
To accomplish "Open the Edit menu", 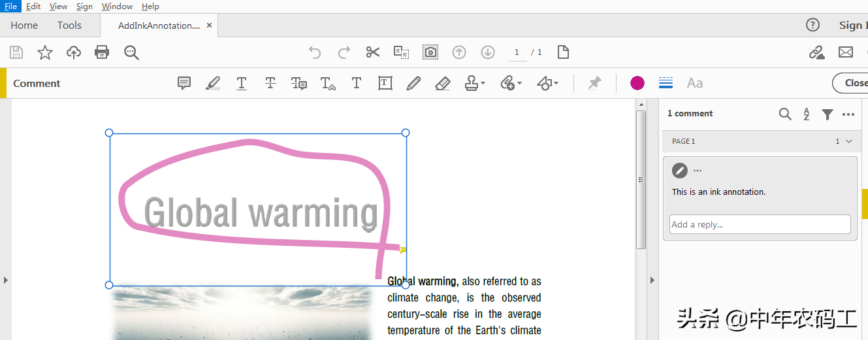I will (33, 6).
